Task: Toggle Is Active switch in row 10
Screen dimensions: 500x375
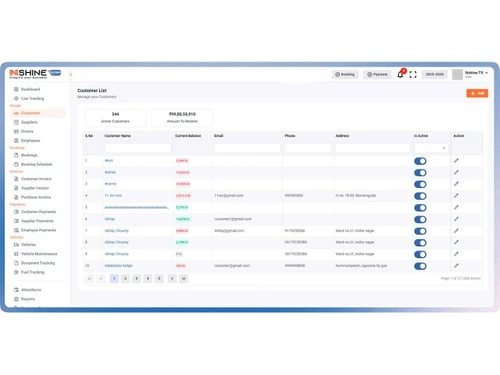Action: 420,266
